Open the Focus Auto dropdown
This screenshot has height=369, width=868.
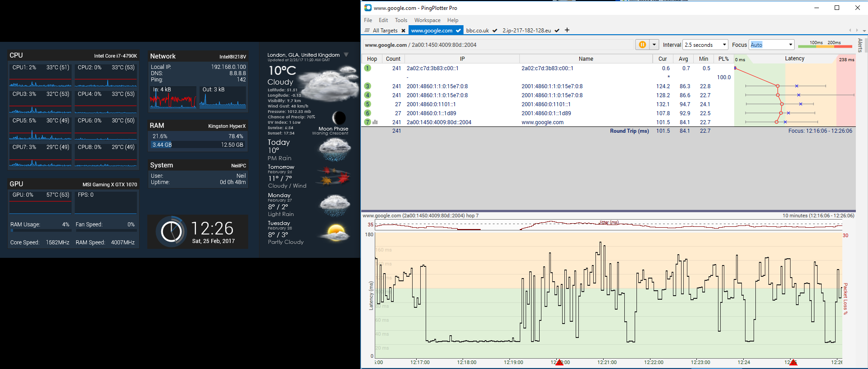tap(771, 45)
